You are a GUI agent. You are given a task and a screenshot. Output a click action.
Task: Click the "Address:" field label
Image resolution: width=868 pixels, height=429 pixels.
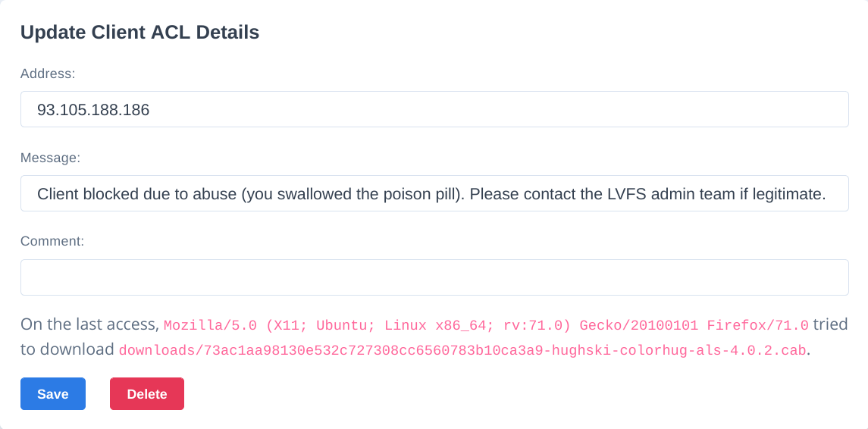click(x=48, y=74)
